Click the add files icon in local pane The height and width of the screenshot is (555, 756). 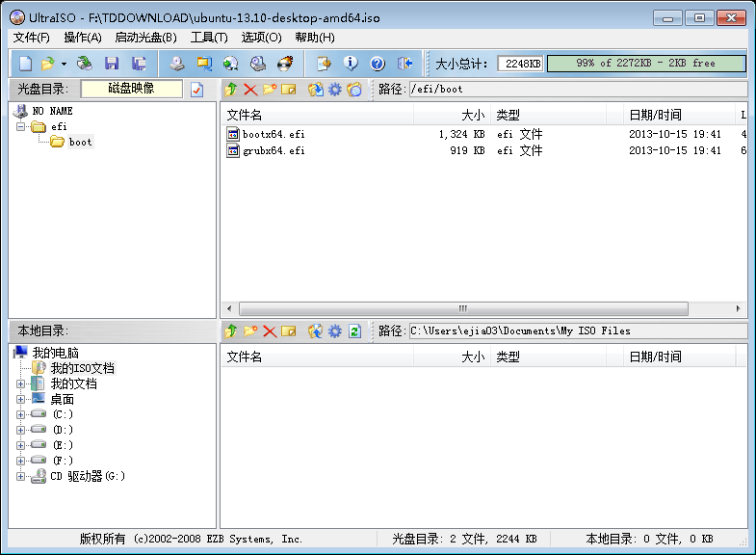[x=316, y=330]
